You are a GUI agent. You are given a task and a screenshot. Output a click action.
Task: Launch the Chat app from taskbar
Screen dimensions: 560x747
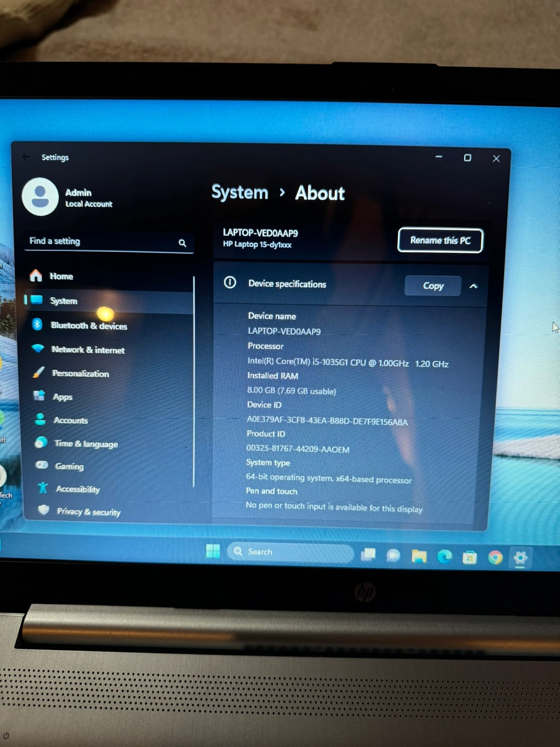click(394, 556)
